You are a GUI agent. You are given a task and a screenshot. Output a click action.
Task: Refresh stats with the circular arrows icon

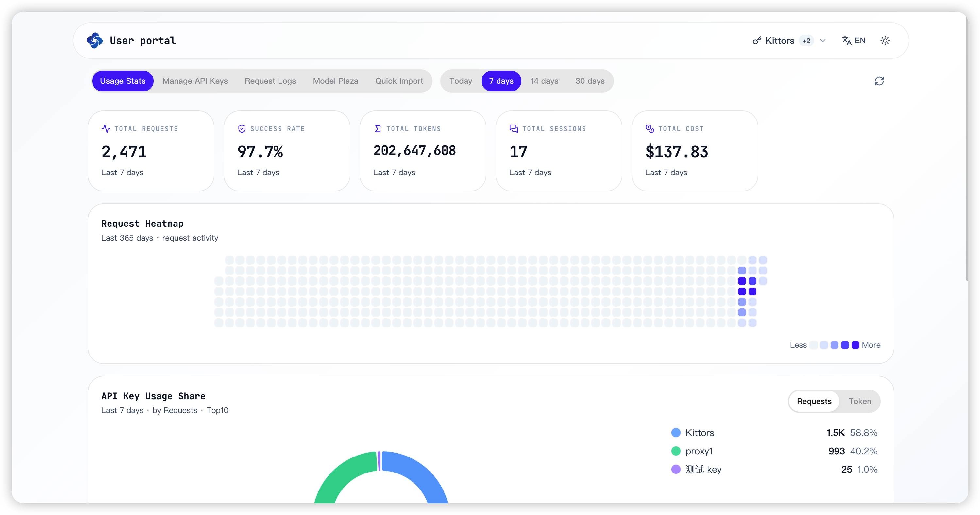pyautogui.click(x=879, y=81)
